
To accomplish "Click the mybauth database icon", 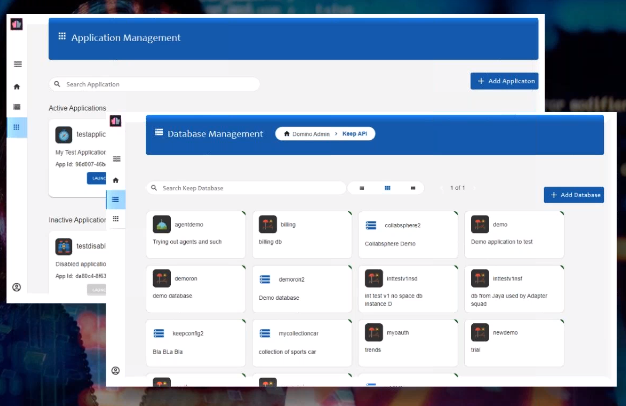I will [x=374, y=332].
